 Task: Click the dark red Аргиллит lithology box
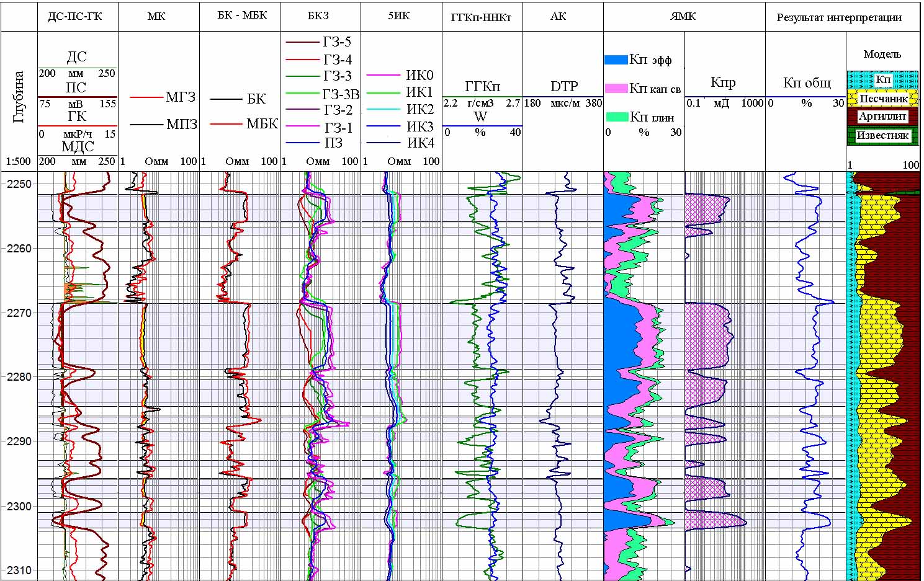tap(883, 116)
